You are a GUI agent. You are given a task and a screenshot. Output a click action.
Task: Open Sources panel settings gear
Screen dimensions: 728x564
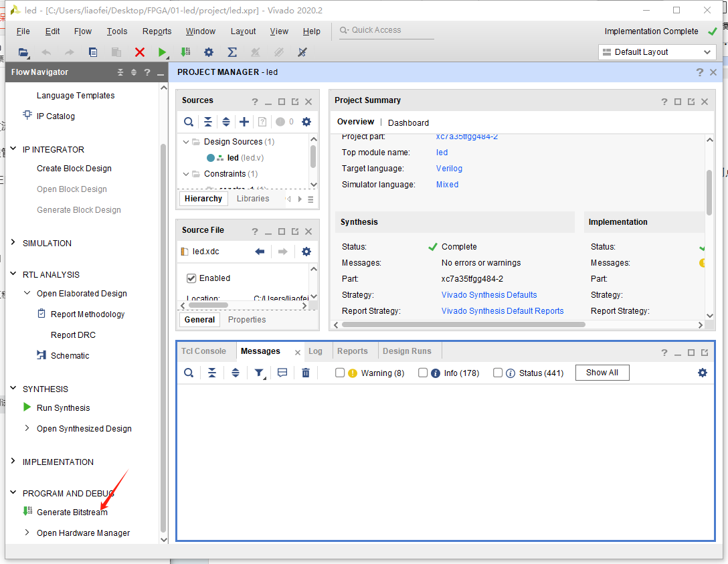click(x=306, y=122)
